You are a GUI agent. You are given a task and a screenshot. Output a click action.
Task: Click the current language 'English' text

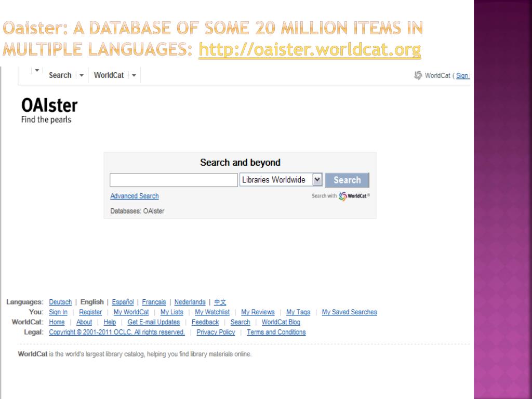92,302
